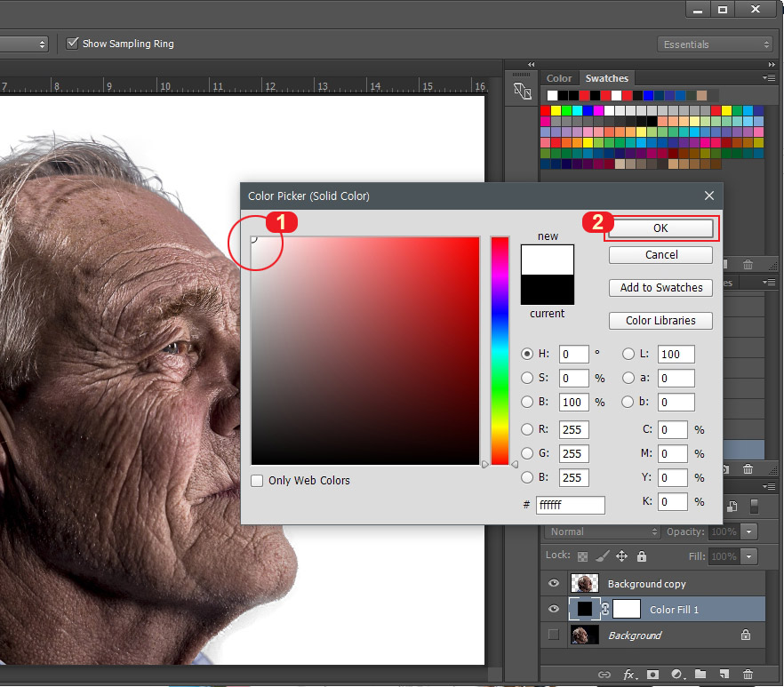Click the vertical hue spectrum slider
784x687 pixels.
pyautogui.click(x=500, y=350)
